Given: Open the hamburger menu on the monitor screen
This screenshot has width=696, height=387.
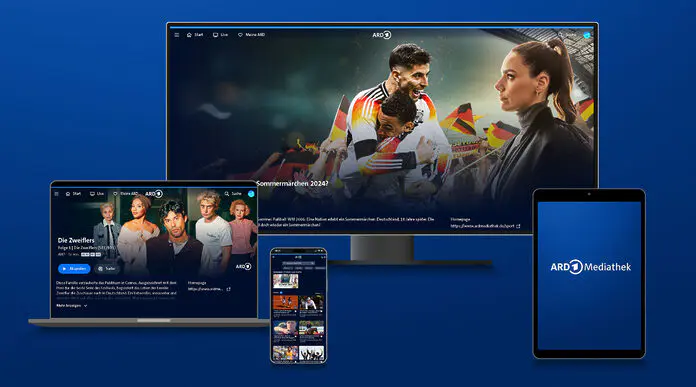Looking at the screenshot, I should pyautogui.click(x=177, y=35).
